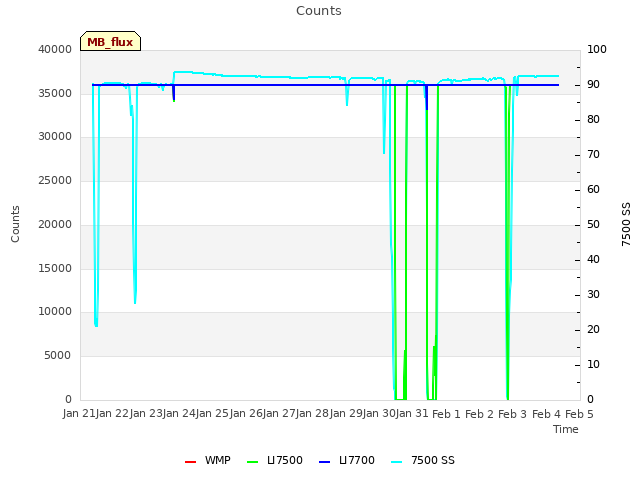Toggle the LI7500 legend entry

point(275,460)
